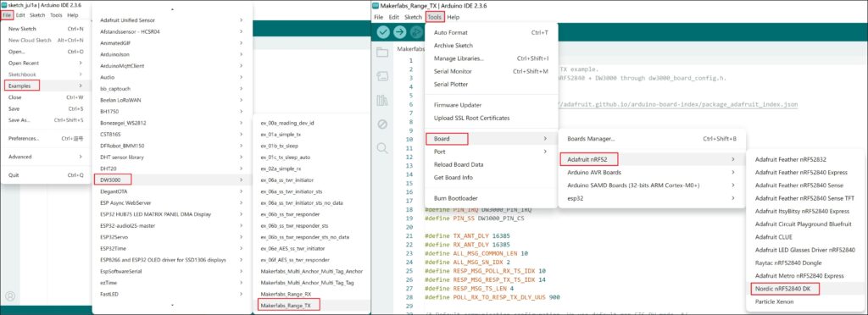Open ex_02a_simple_rx example
This screenshot has height=315, width=868.
tap(313, 169)
